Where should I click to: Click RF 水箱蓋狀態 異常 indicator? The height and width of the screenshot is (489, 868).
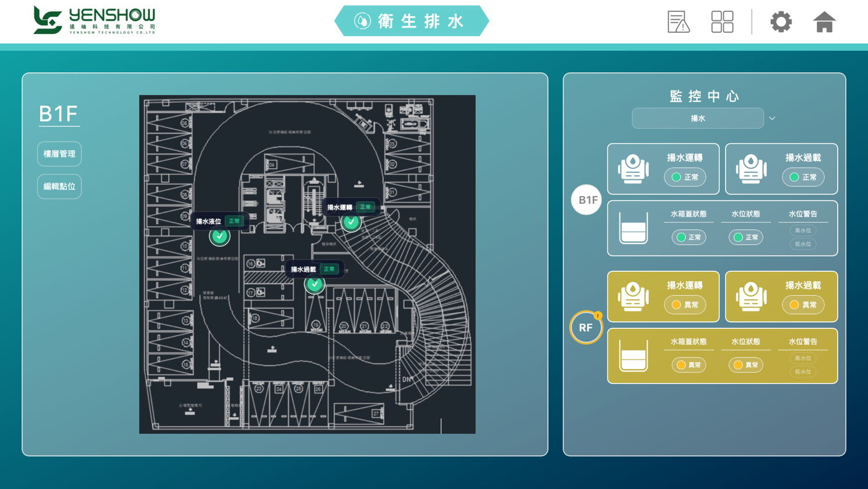pos(689,365)
